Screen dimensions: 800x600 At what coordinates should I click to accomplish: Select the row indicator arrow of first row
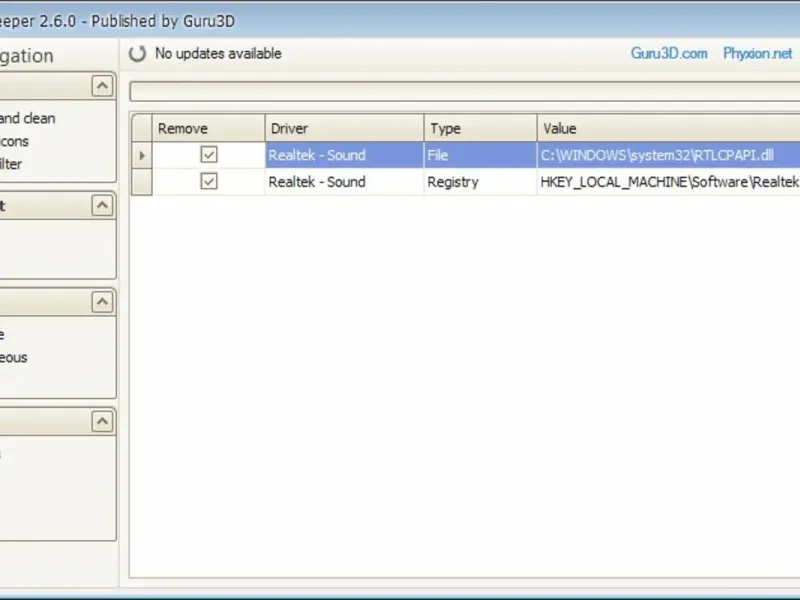(142, 155)
